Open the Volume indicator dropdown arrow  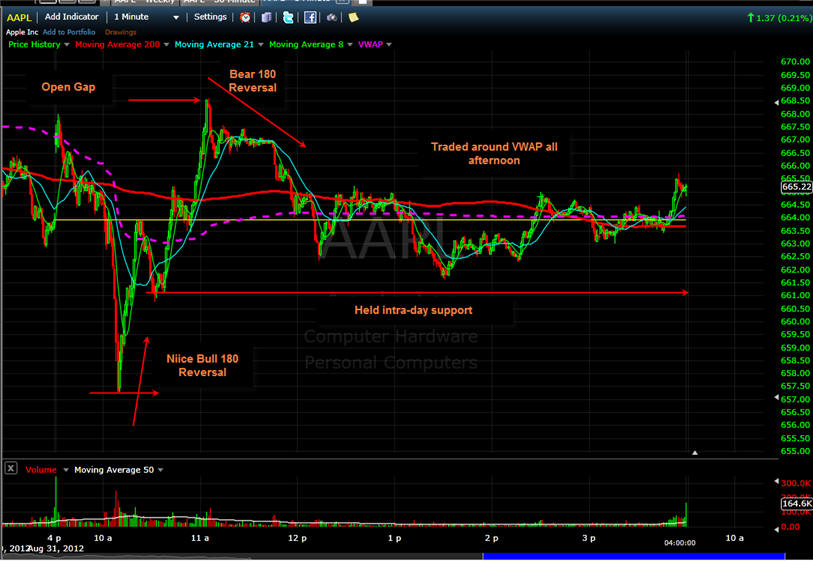click(66, 470)
